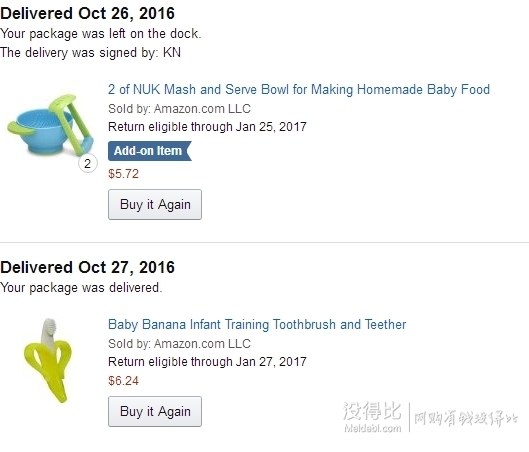Click the Your package was delivered message
This screenshot has height=452, width=529.
pos(81,288)
